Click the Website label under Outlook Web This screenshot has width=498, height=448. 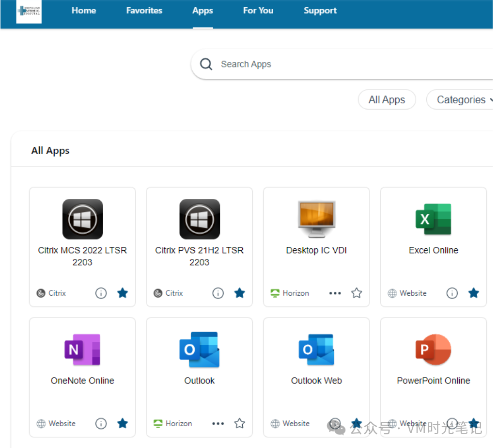tap(296, 424)
